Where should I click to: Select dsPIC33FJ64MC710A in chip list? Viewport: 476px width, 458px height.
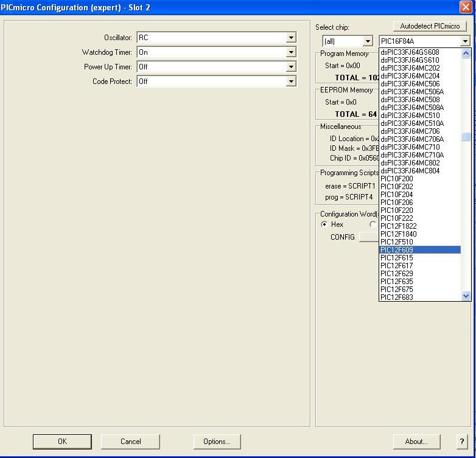pyautogui.click(x=420, y=155)
